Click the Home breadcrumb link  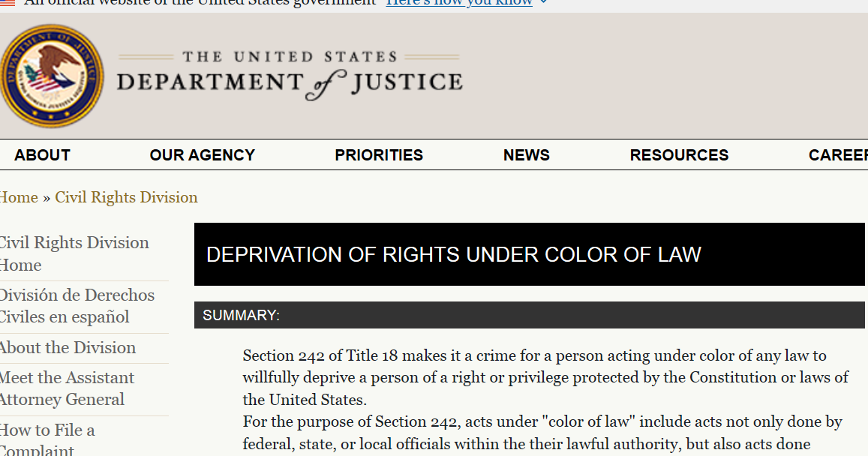pyautogui.click(x=18, y=197)
